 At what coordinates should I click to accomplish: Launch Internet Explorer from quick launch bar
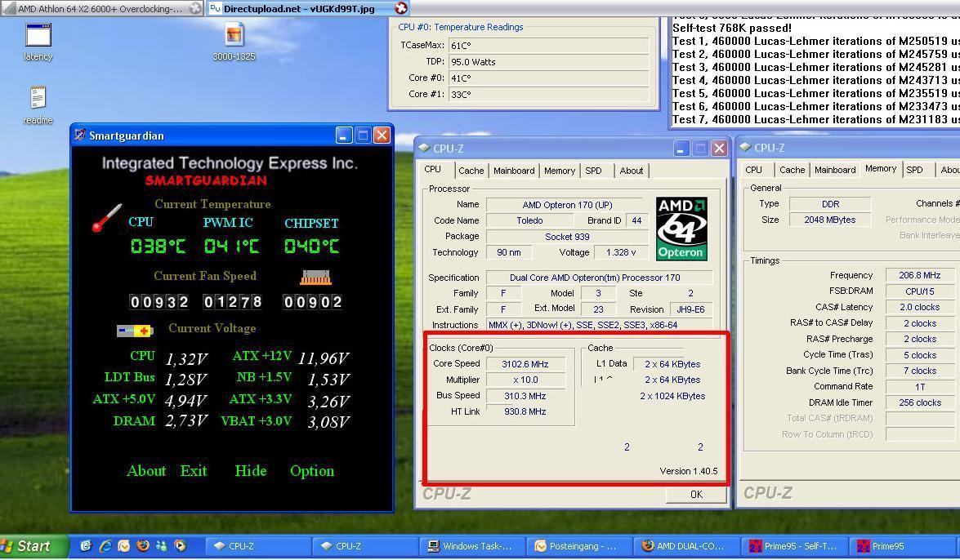(105, 545)
